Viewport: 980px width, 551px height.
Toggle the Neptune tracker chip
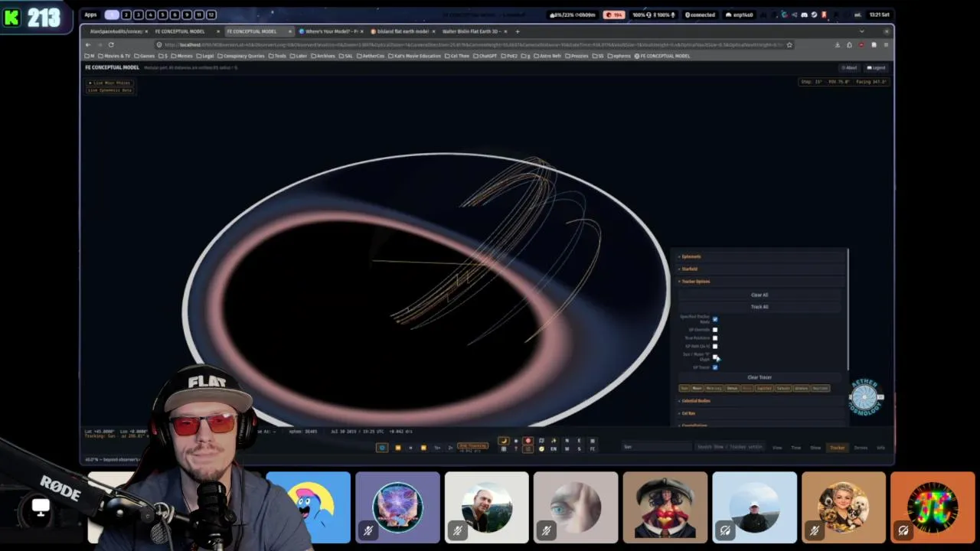coord(821,388)
